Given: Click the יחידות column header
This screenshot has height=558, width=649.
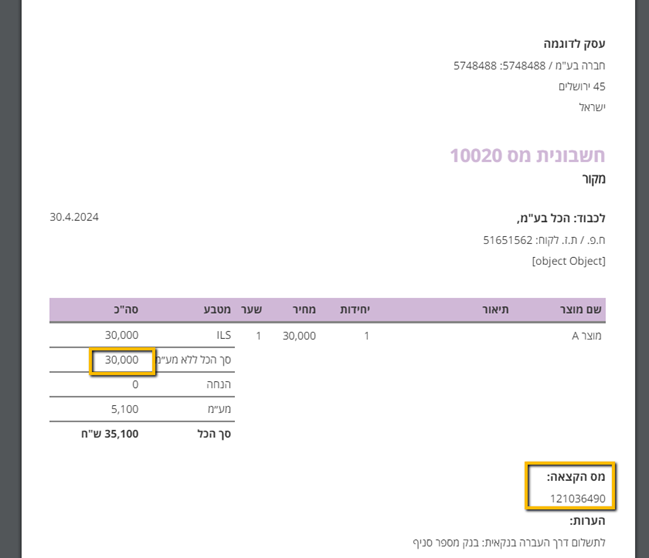Looking at the screenshot, I should [355, 310].
